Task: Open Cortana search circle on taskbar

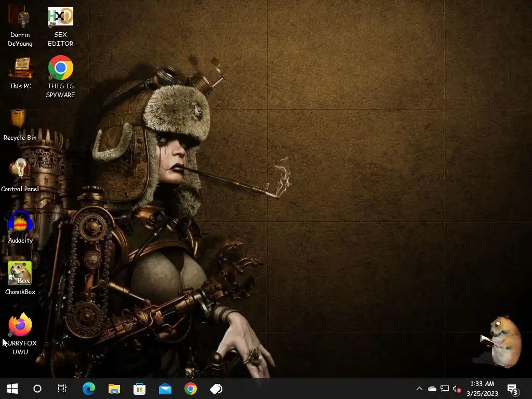Action: click(x=37, y=389)
